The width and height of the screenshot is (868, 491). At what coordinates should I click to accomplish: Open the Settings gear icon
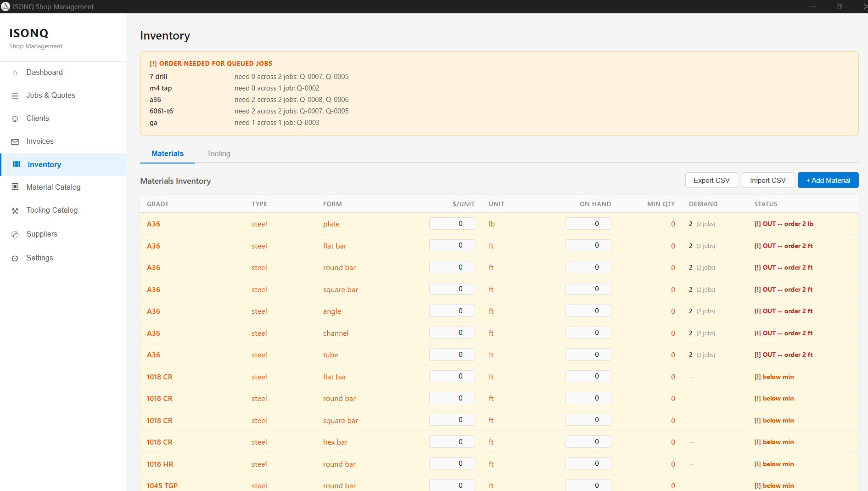point(14,258)
